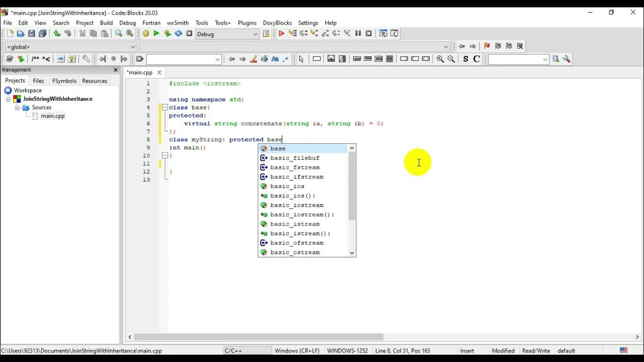The image size is (644, 362).
Task: Open the Build menu
Action: click(106, 23)
